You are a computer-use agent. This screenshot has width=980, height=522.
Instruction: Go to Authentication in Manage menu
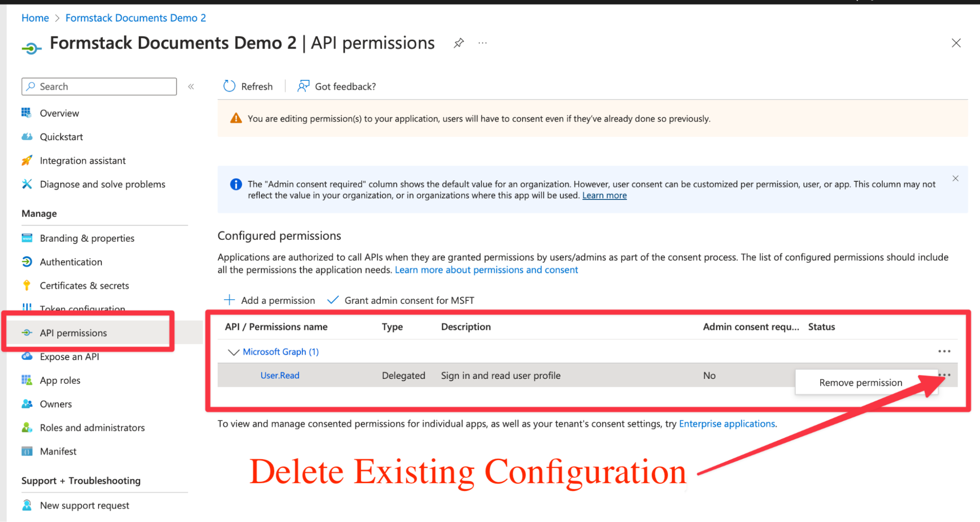[71, 262]
